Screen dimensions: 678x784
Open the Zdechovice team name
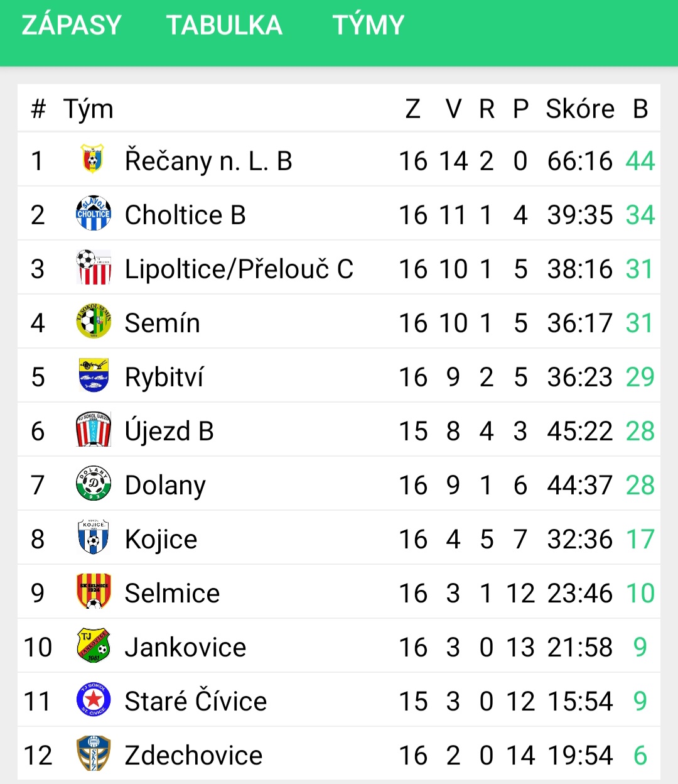tap(193, 755)
